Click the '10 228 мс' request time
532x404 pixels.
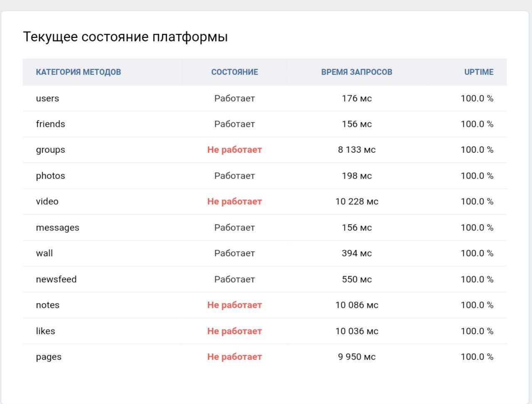click(357, 201)
